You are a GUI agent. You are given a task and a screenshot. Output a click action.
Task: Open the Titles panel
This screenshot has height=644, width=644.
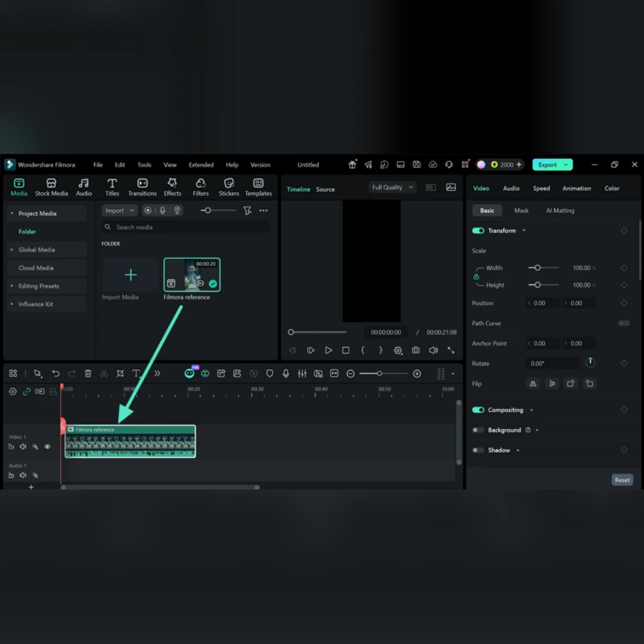112,187
